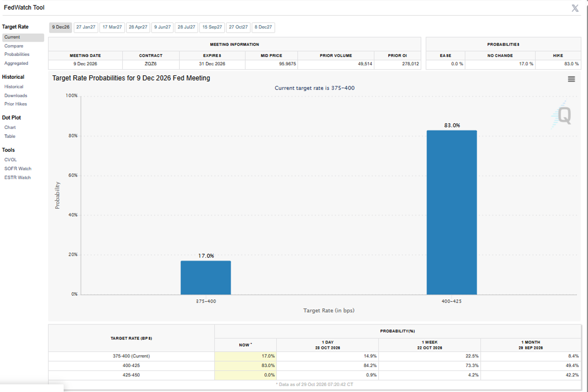Open the Dot Plot Table link
Viewport: 588px width, 392px height.
click(x=10, y=136)
